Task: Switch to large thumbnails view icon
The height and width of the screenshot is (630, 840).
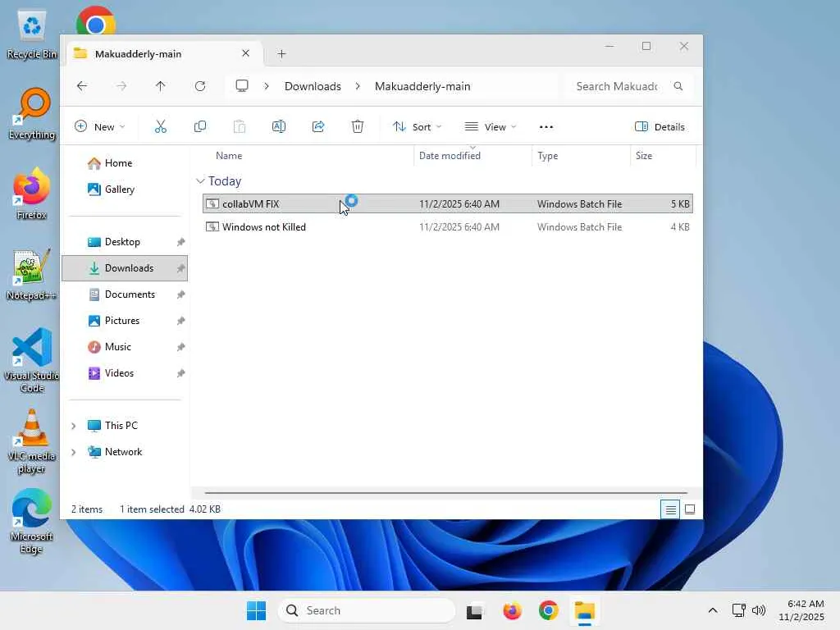Action: coord(690,509)
